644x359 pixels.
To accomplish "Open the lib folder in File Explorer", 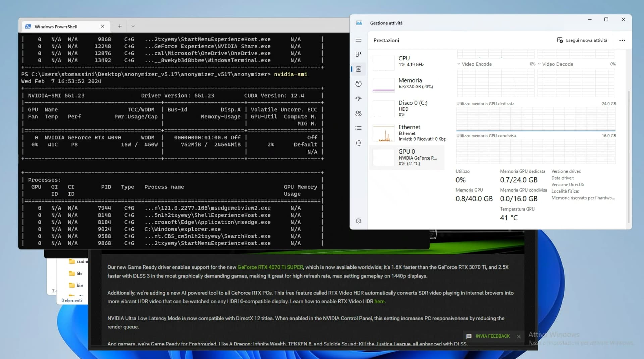I will [75, 273].
